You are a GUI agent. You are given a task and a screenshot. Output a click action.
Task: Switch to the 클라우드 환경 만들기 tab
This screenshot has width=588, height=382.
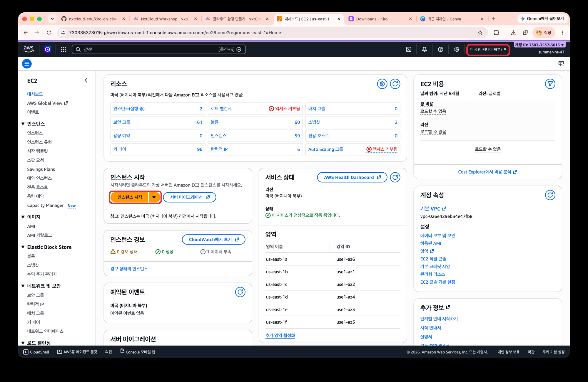(x=237, y=19)
